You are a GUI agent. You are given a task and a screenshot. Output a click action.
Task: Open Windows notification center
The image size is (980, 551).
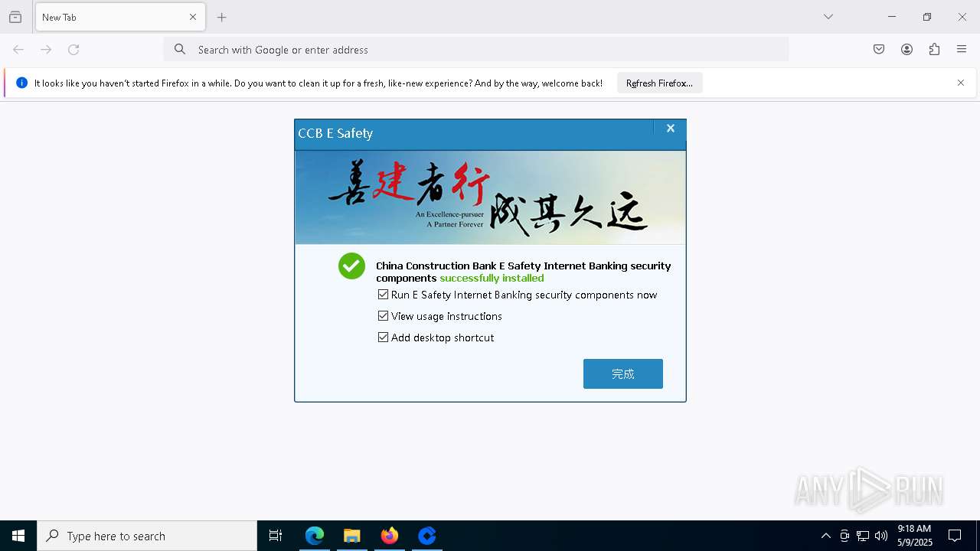click(x=955, y=536)
